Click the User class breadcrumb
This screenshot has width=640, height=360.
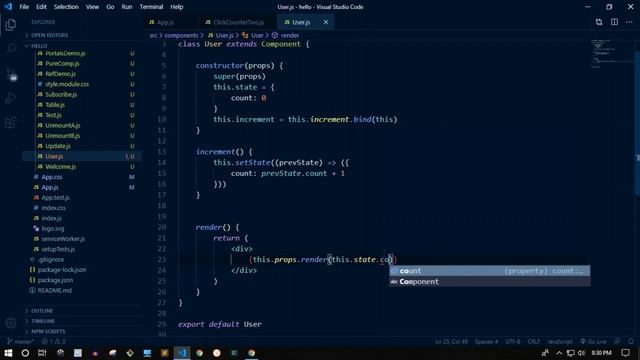[254, 36]
